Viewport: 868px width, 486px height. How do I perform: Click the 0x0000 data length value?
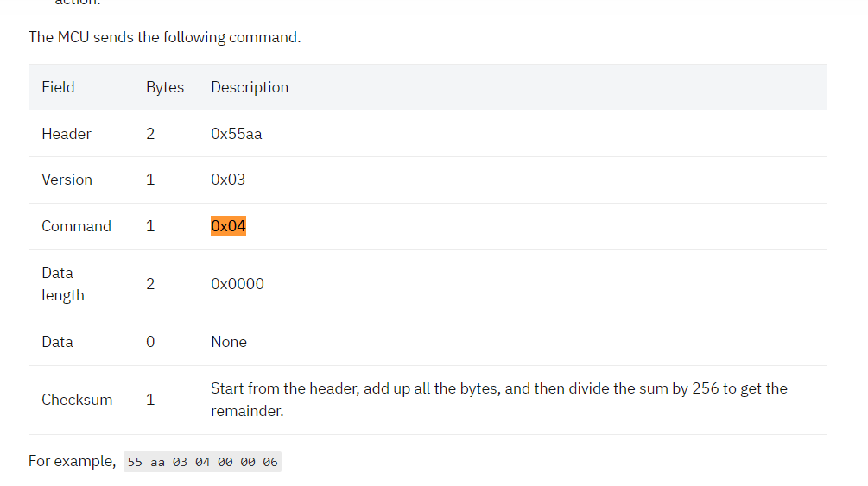point(238,284)
